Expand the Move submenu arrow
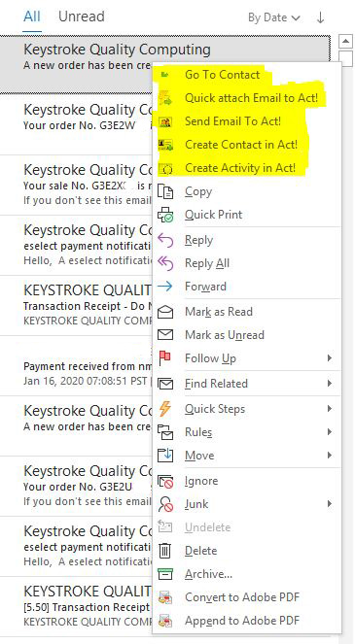 pos(330,455)
